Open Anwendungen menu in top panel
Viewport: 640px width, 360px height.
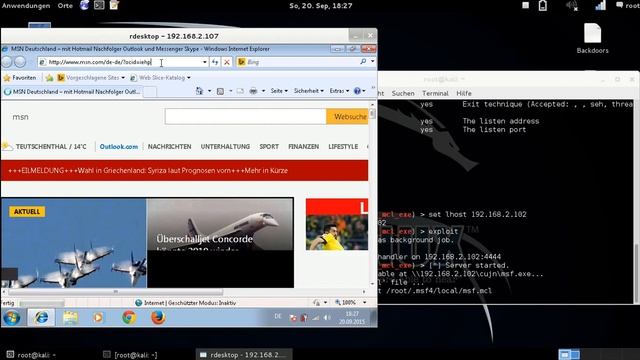tap(26, 6)
